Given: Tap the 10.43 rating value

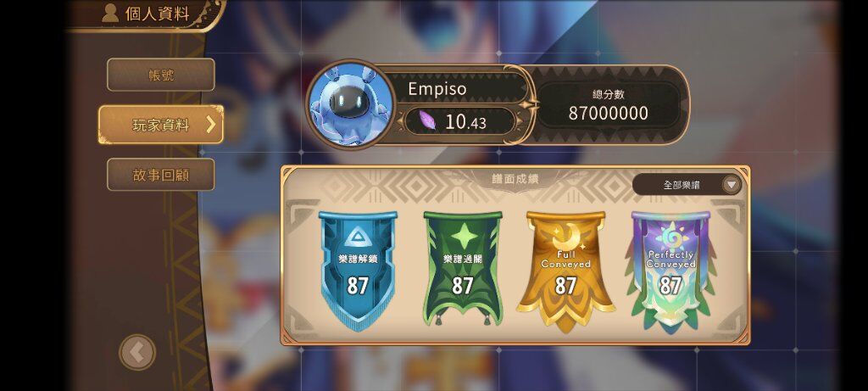Looking at the screenshot, I should click(465, 122).
